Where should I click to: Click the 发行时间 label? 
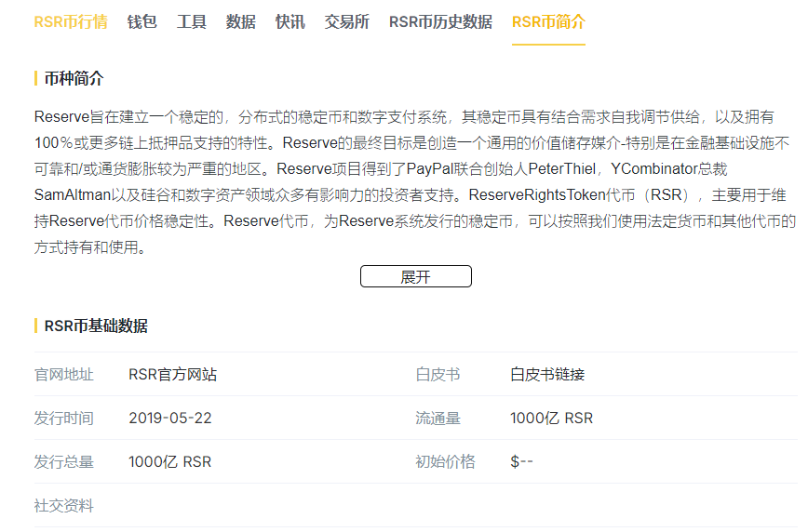pyautogui.click(x=64, y=419)
